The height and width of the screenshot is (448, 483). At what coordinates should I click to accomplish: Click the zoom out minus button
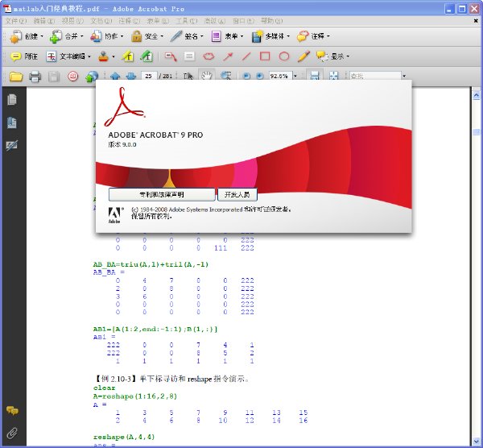pyautogui.click(x=246, y=76)
